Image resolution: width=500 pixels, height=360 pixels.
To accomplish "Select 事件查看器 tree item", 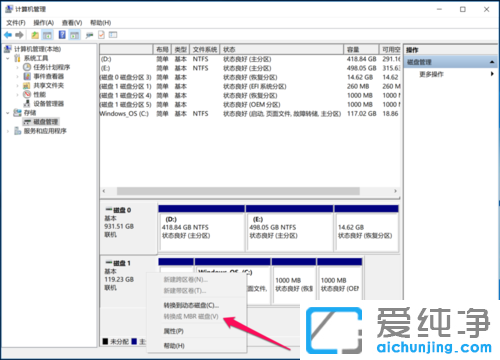I will [48, 76].
